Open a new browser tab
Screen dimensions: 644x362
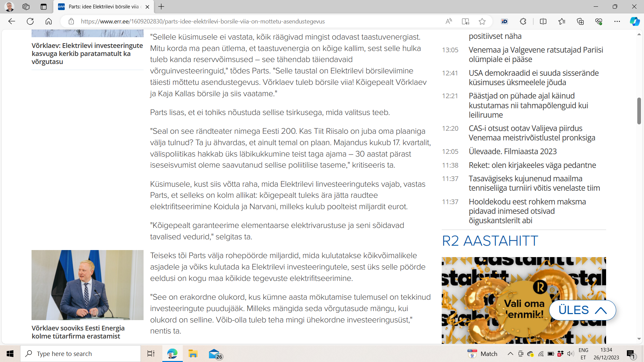coord(161,7)
